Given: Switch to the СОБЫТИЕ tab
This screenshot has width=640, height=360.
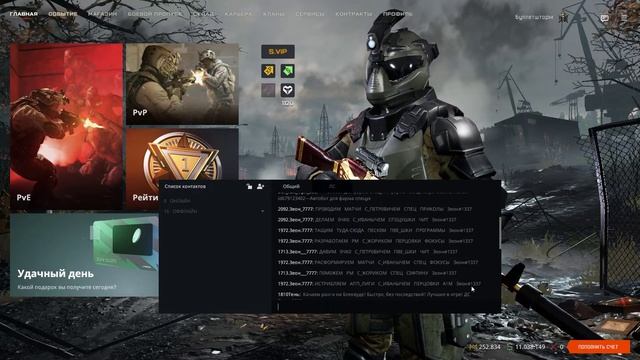Looking at the screenshot, I should coord(62,14).
